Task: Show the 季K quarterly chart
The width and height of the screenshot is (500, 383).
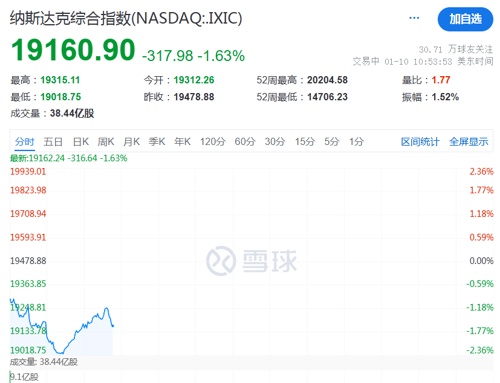Action: point(157,142)
